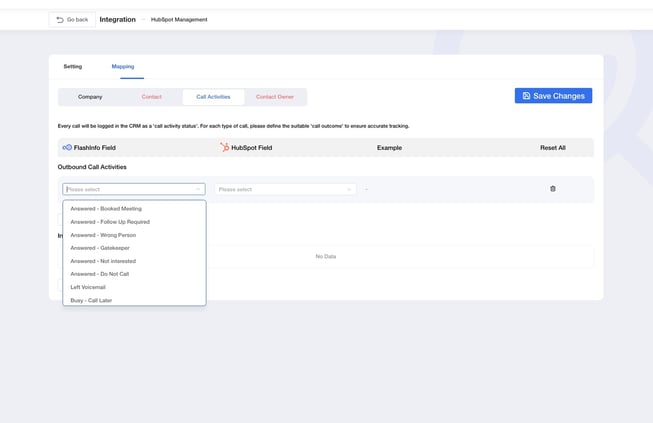This screenshot has width=653, height=423.
Task: Click the No Data placeholder text
Action: (326, 256)
